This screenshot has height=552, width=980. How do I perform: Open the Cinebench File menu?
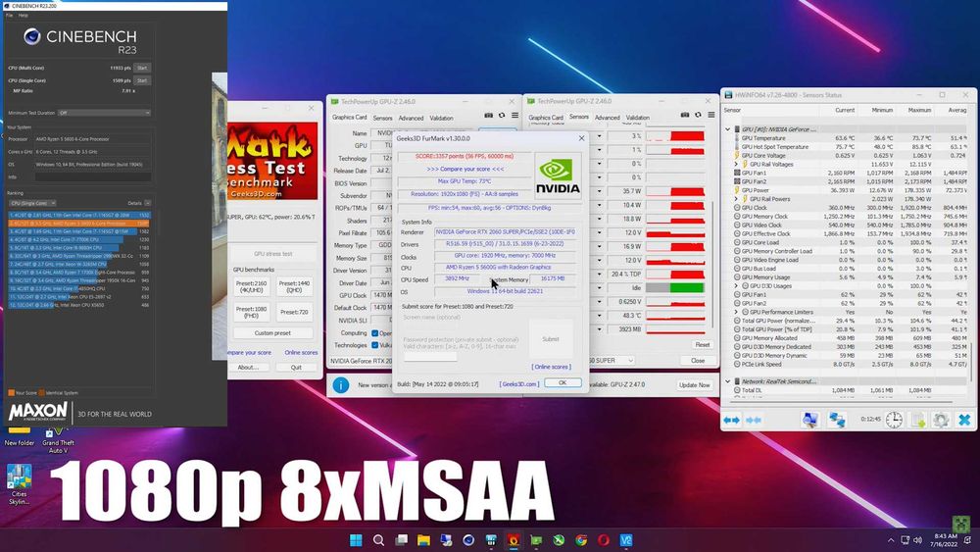point(10,15)
